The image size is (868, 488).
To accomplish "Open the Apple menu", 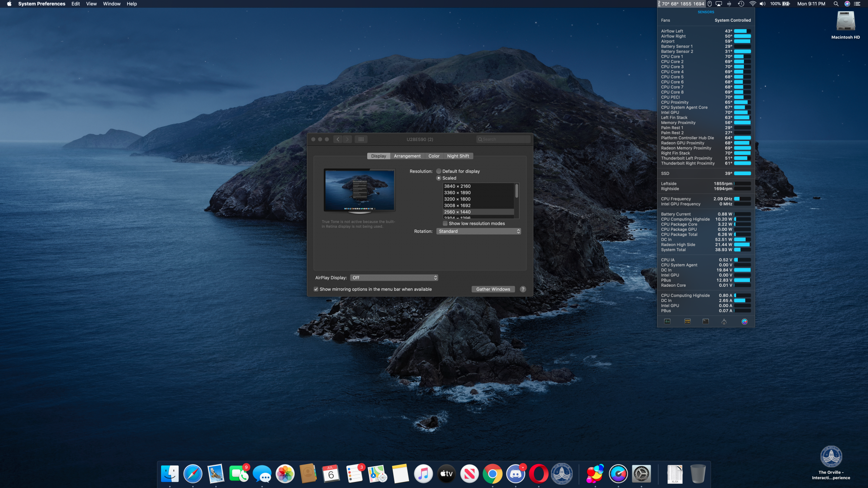I will tap(9, 4).
